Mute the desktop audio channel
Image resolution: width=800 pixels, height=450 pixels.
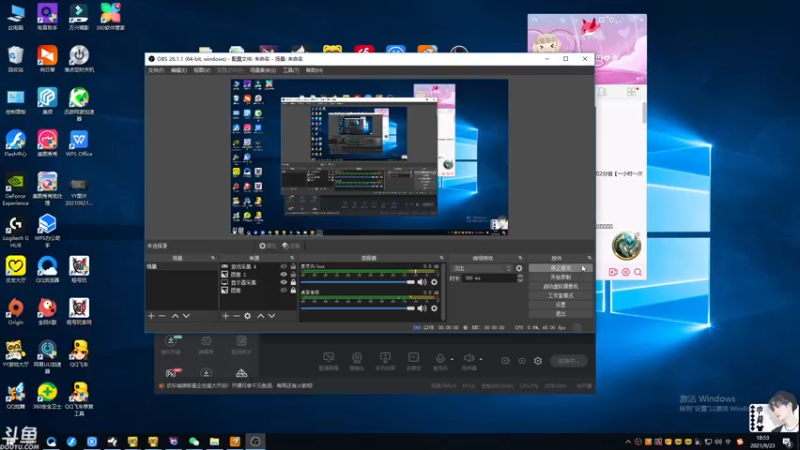421,308
